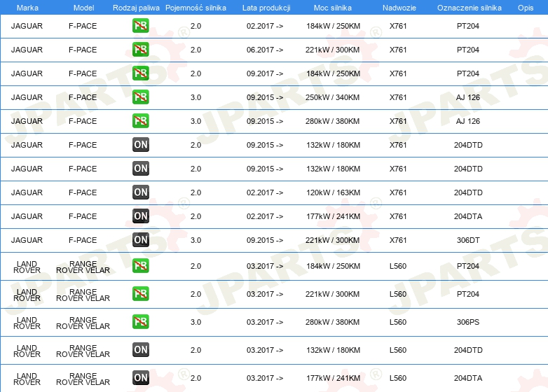The height and width of the screenshot is (392, 548).
Task: Click diesel ON icon in Velar 177kW / 241KM row
Action: (x=141, y=378)
